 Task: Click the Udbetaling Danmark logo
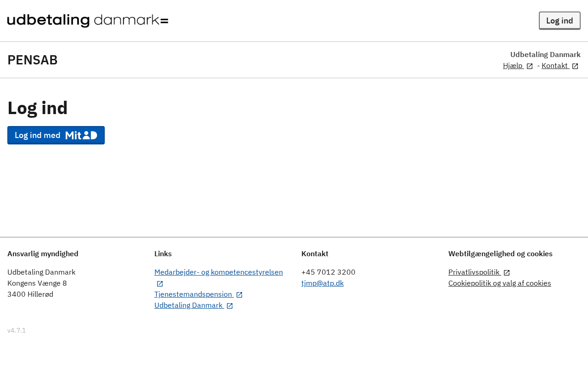click(88, 21)
